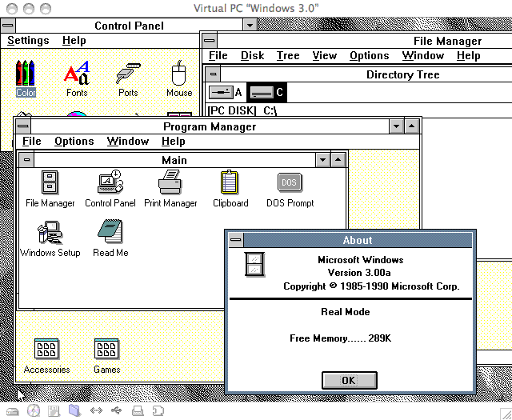Click the Virtual PC shared folders icon
512x420 pixels.
74,411
